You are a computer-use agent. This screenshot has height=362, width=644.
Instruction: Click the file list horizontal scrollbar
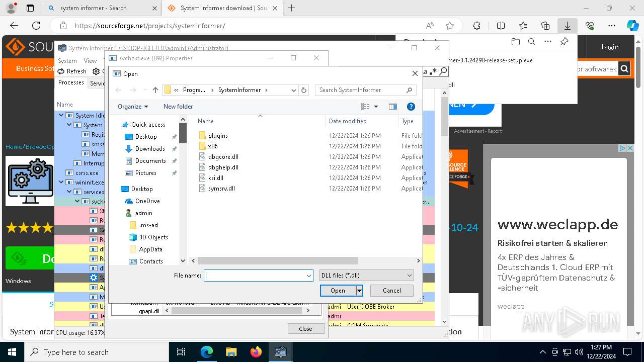[278, 261]
